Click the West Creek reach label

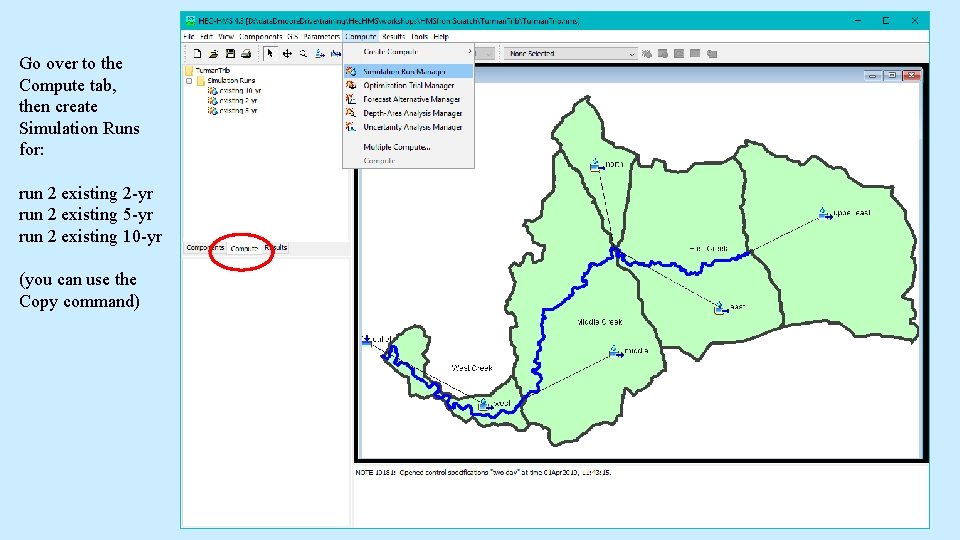471,368
